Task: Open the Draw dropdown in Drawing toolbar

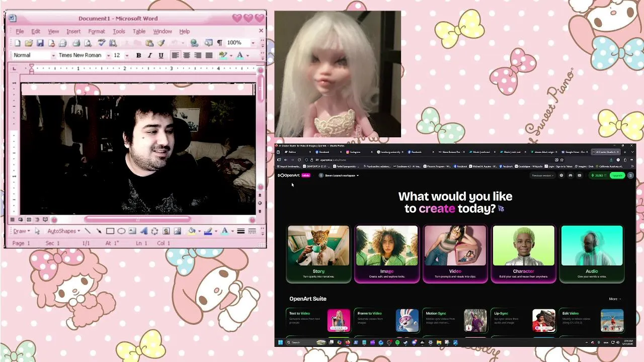Action: pyautogui.click(x=21, y=231)
